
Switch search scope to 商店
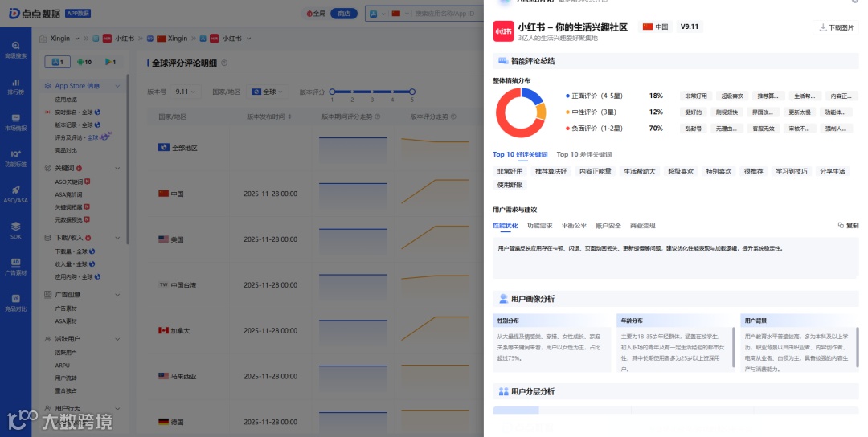coord(344,14)
